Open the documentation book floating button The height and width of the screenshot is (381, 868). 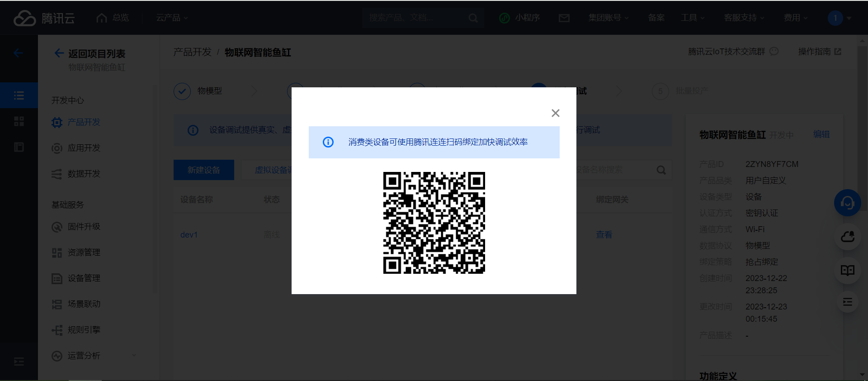pyautogui.click(x=848, y=270)
